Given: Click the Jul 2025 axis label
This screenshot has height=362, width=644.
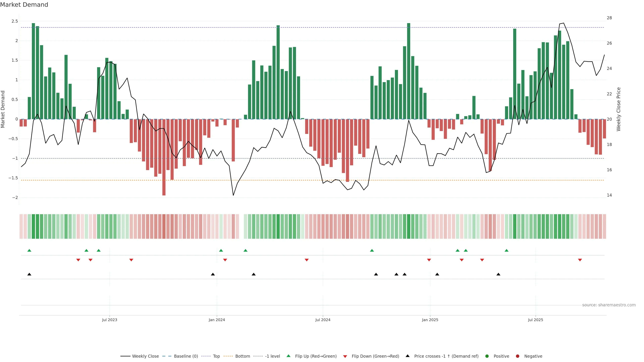Looking at the screenshot, I should (x=535, y=320).
